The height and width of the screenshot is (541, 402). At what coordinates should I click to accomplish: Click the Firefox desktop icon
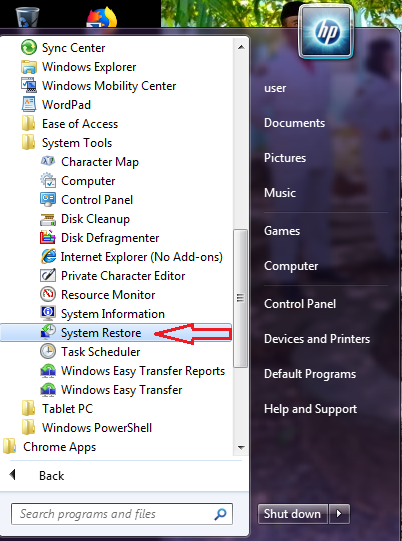pos(101,16)
